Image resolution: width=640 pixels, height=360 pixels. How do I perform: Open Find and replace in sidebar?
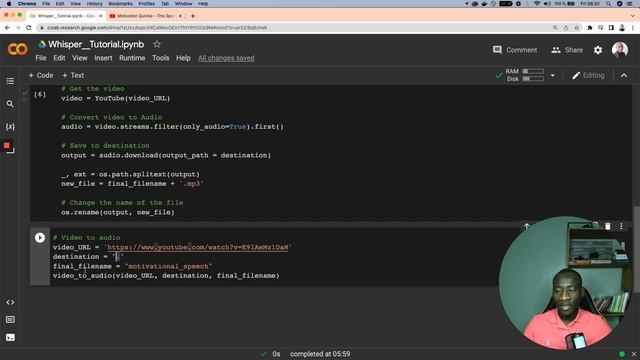tap(10, 104)
